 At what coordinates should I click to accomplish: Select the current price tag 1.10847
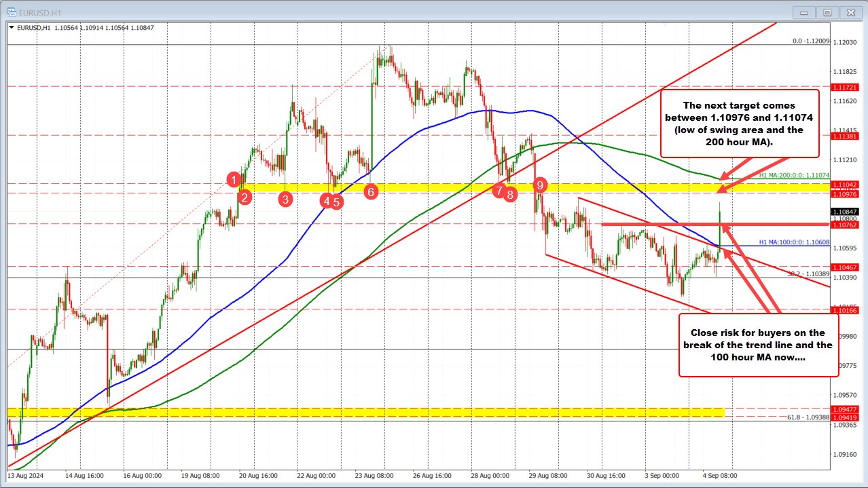[x=844, y=212]
